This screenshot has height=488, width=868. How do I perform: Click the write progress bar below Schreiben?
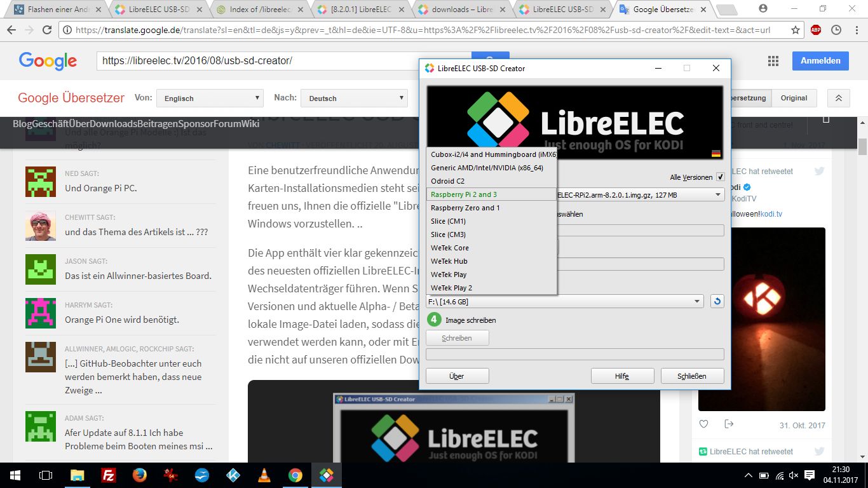click(575, 354)
